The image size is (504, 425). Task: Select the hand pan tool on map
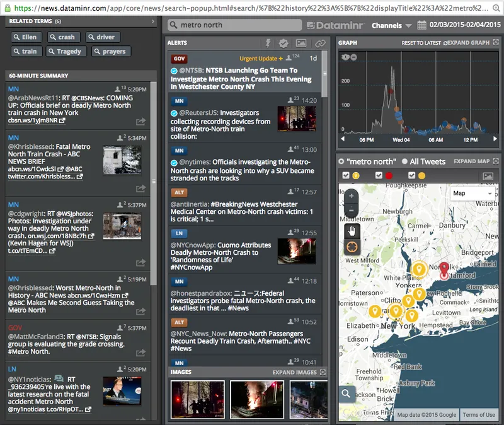[x=352, y=230]
